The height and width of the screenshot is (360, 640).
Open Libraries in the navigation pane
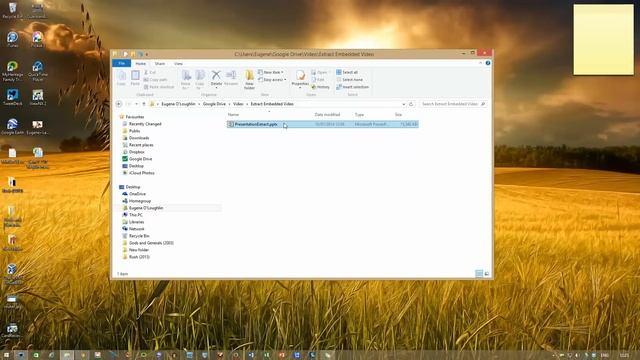pos(136,222)
